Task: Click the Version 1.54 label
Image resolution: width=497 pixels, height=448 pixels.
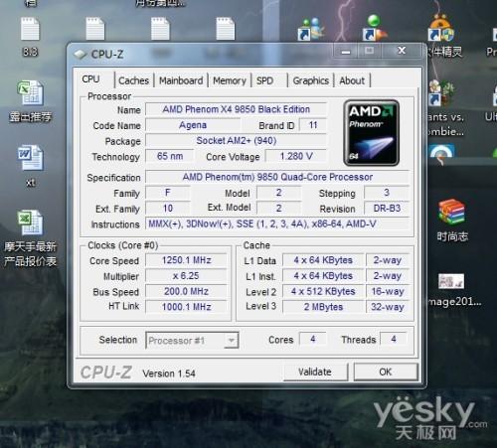Action: pos(169,373)
